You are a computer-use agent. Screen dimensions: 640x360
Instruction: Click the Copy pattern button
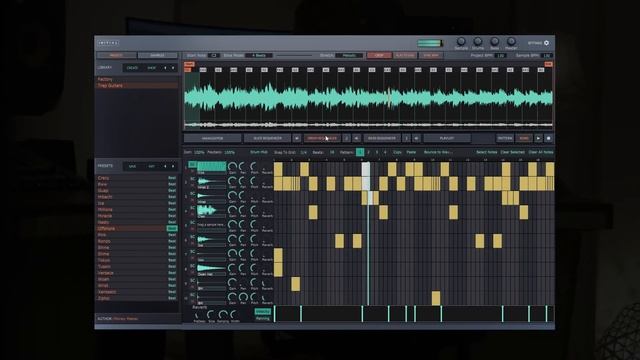[x=397, y=152]
